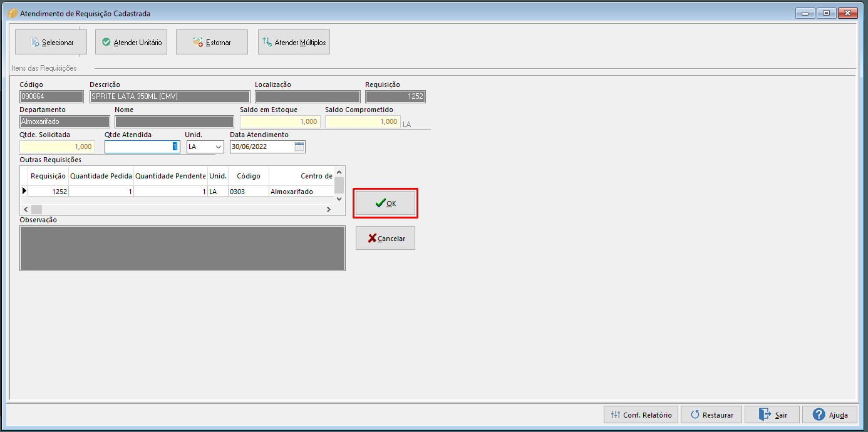This screenshot has width=868, height=432.
Task: Click the Cancelar button
Action: (x=385, y=238)
